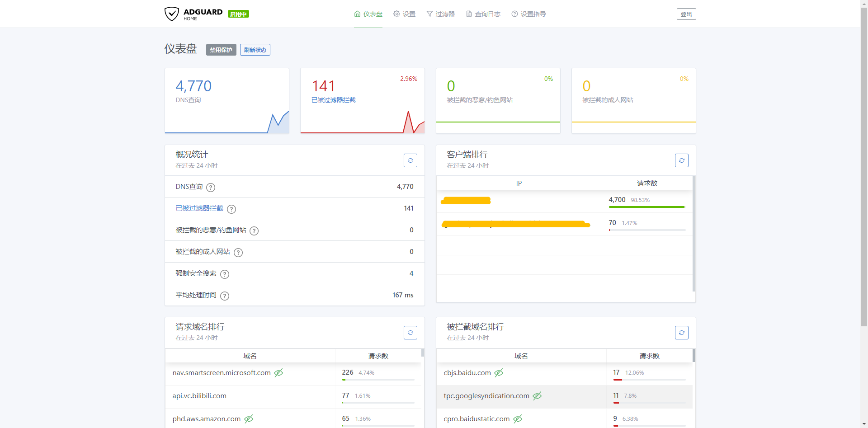Click help icon beside DNS查询 row

point(211,187)
